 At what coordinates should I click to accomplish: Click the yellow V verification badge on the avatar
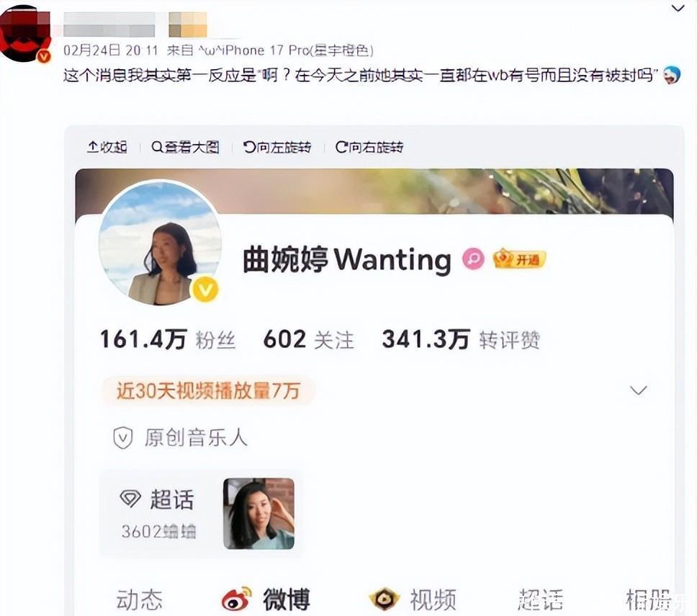click(x=204, y=289)
